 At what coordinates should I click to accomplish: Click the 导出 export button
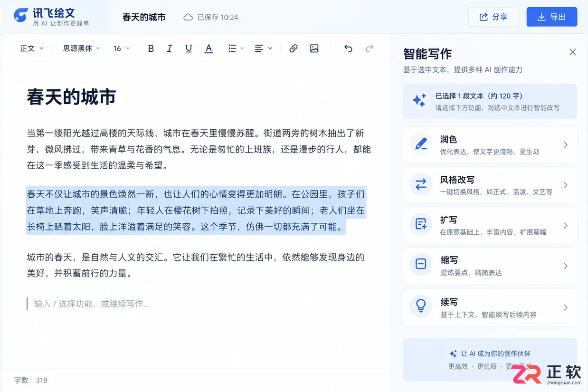[552, 17]
